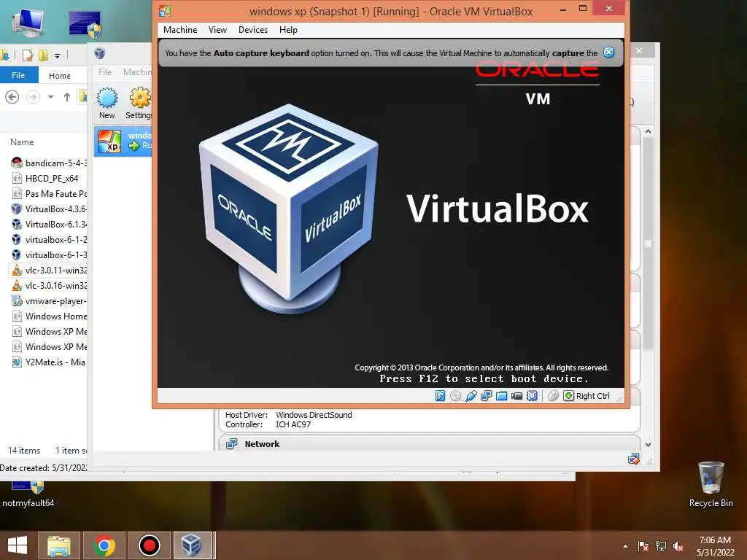This screenshot has width=747, height=560.
Task: Click notmyfault64 desktop shortcut
Action: point(28,495)
